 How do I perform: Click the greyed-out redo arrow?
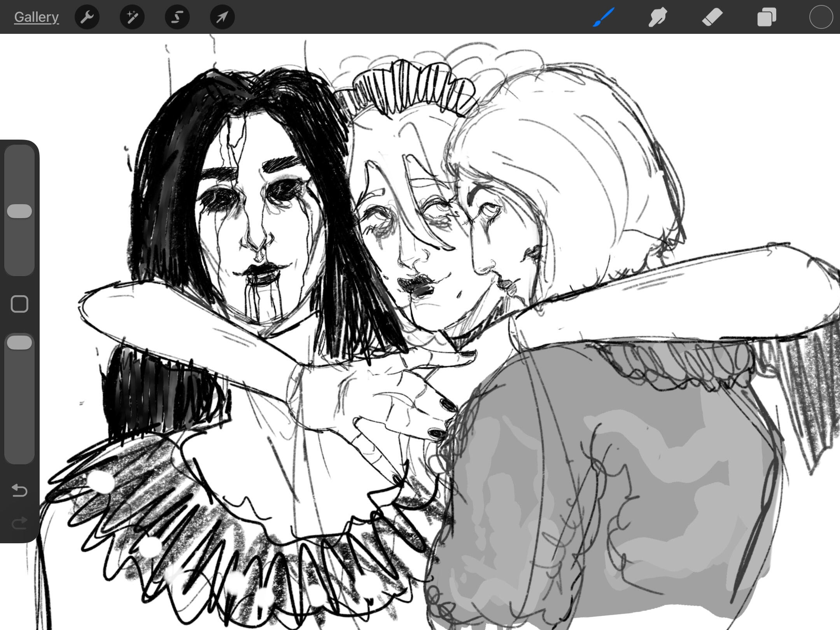[19, 523]
